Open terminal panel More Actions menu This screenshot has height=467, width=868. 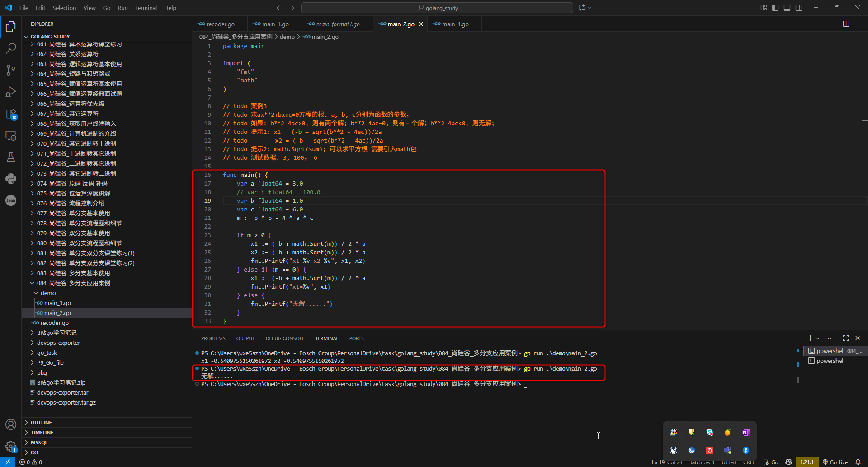point(828,338)
